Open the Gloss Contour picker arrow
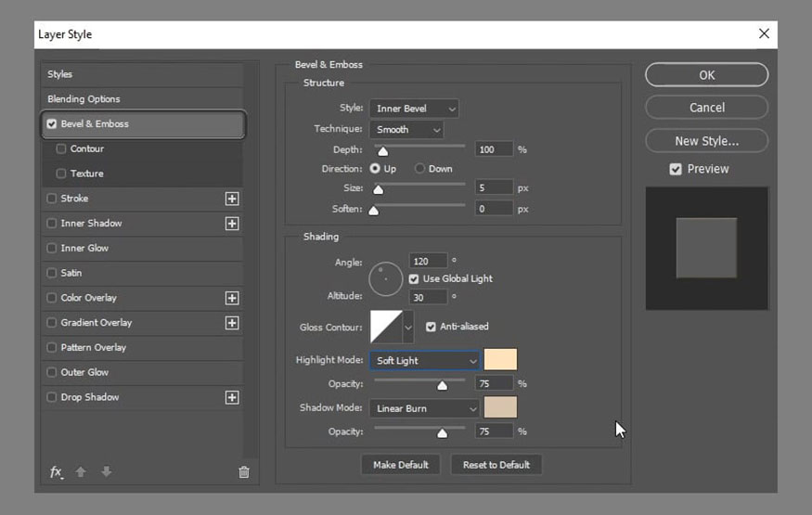 click(x=408, y=328)
